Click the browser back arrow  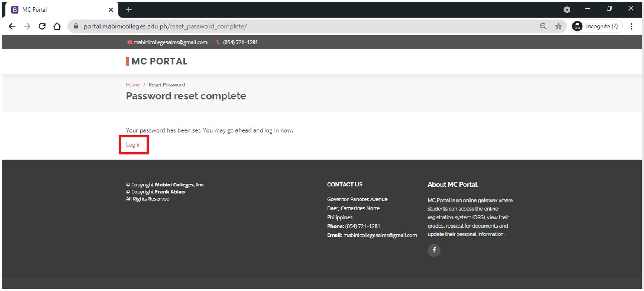[12, 26]
